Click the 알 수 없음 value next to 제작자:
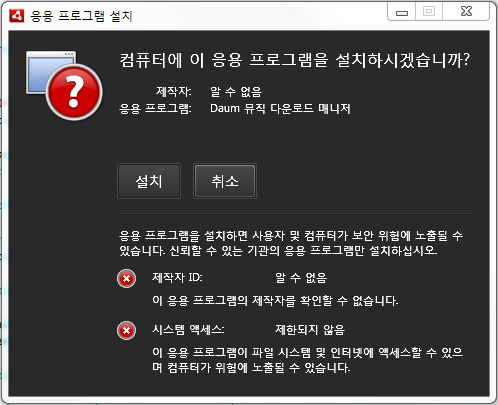This screenshot has width=498, height=405. pyautogui.click(x=236, y=91)
